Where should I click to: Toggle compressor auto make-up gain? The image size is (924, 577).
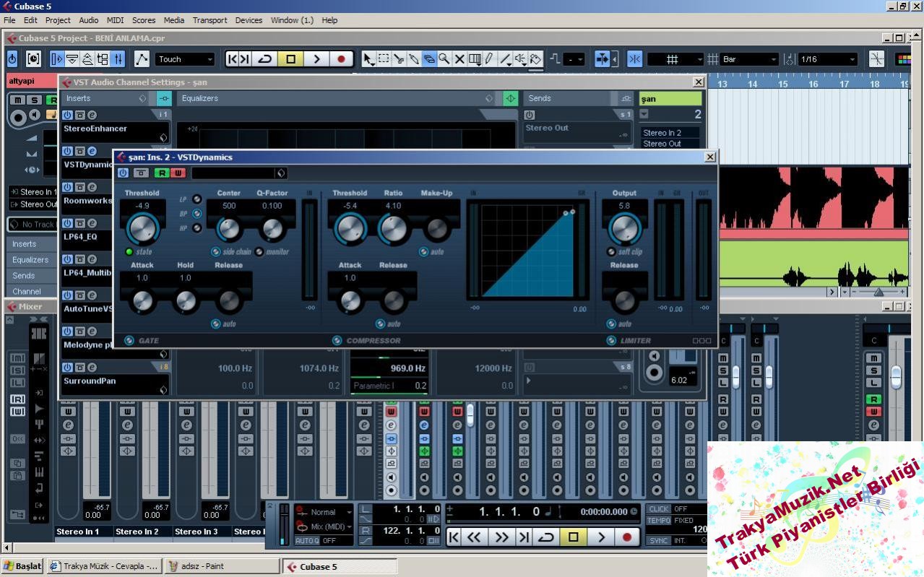(x=424, y=252)
